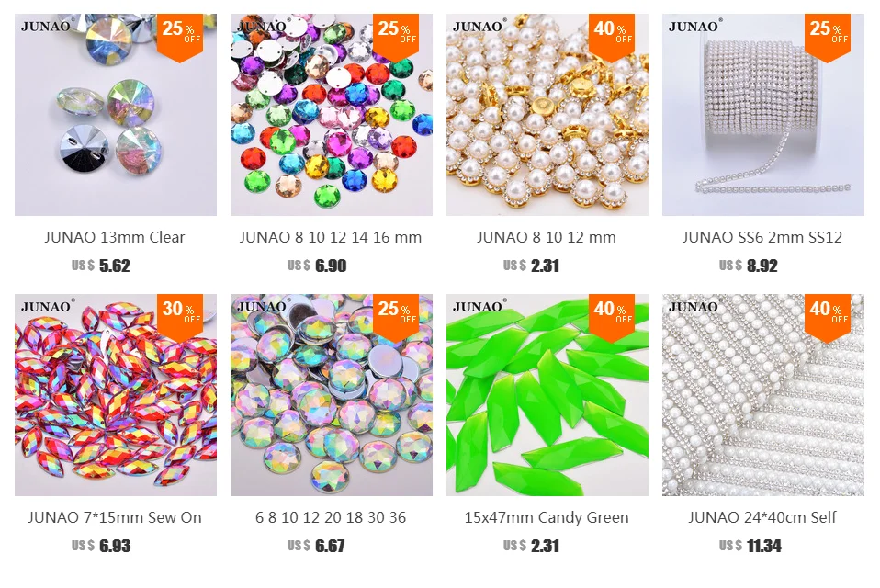Open the gold pearl buttons product photo

[547, 115]
